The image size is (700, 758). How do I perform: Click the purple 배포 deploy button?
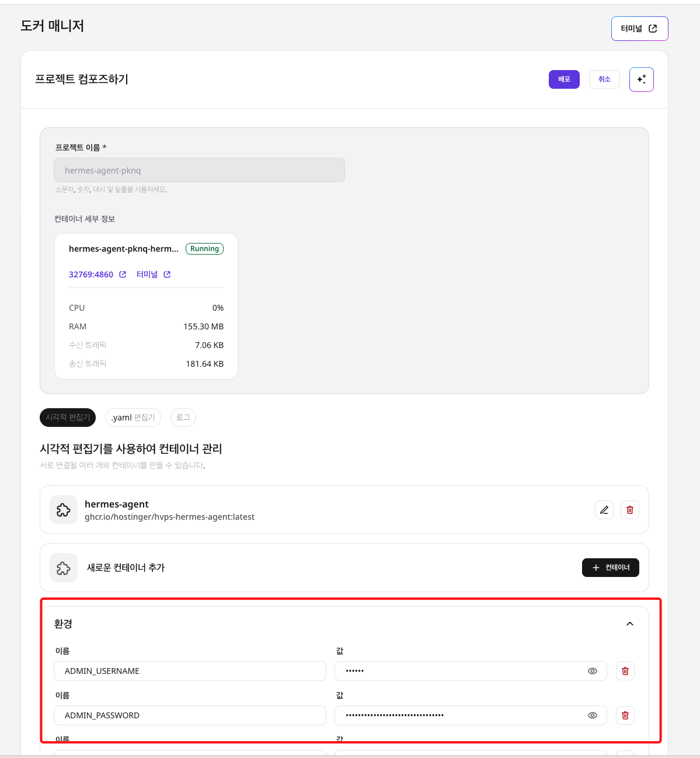(564, 79)
